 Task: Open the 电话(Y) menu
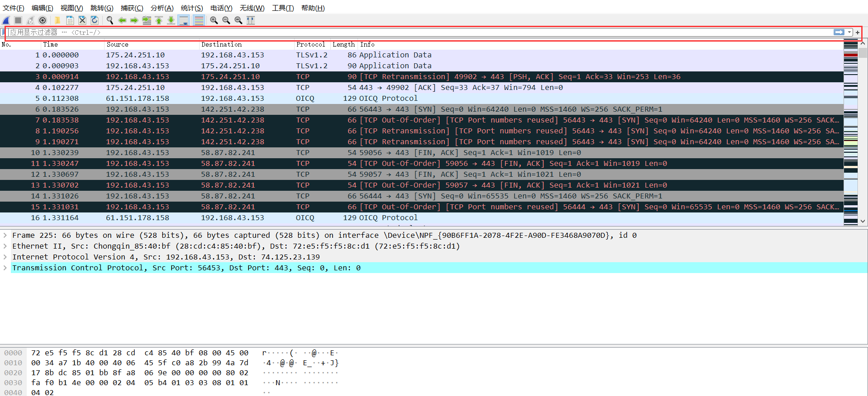(x=221, y=8)
